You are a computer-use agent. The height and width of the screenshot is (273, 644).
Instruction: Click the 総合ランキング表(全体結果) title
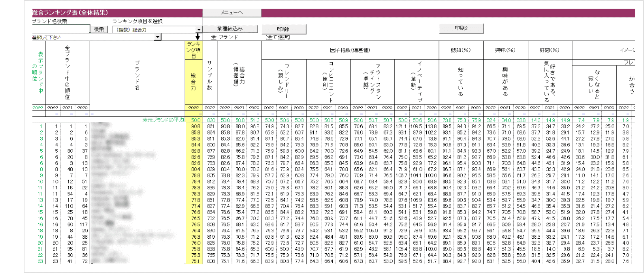pos(70,13)
